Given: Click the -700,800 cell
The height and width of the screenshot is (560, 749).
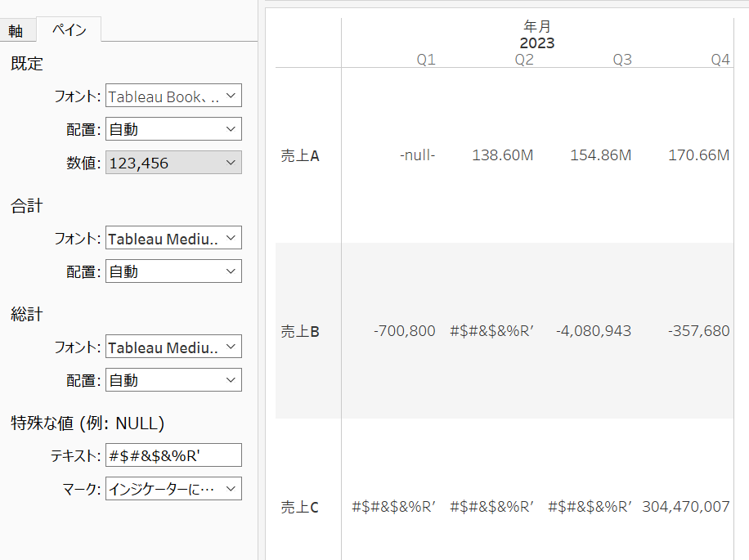Looking at the screenshot, I should [x=405, y=331].
